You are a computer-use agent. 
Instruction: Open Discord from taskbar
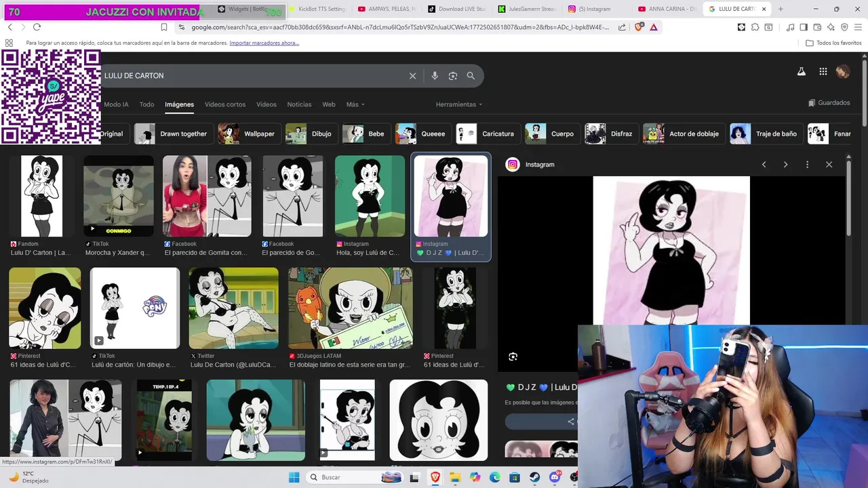[555, 478]
